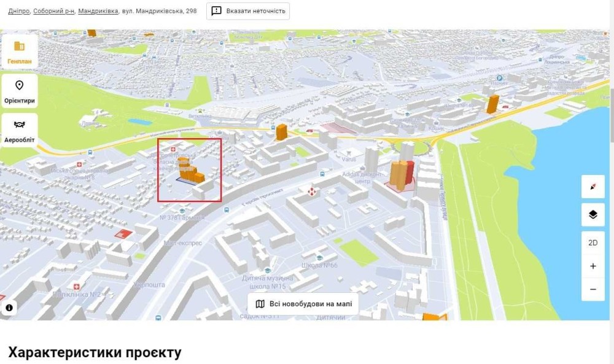614x364 pixels.
Task: Follow the Дніпро breadcrumb link
Action: [x=18, y=11]
